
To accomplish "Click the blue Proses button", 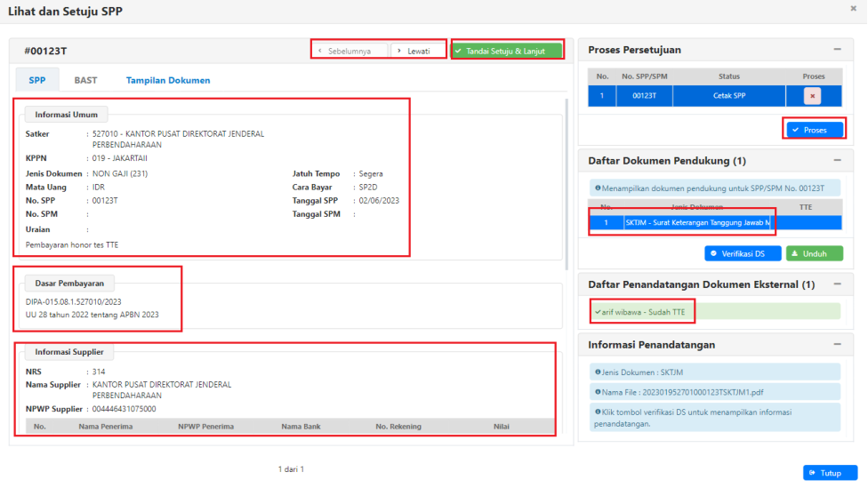I will tap(814, 130).
